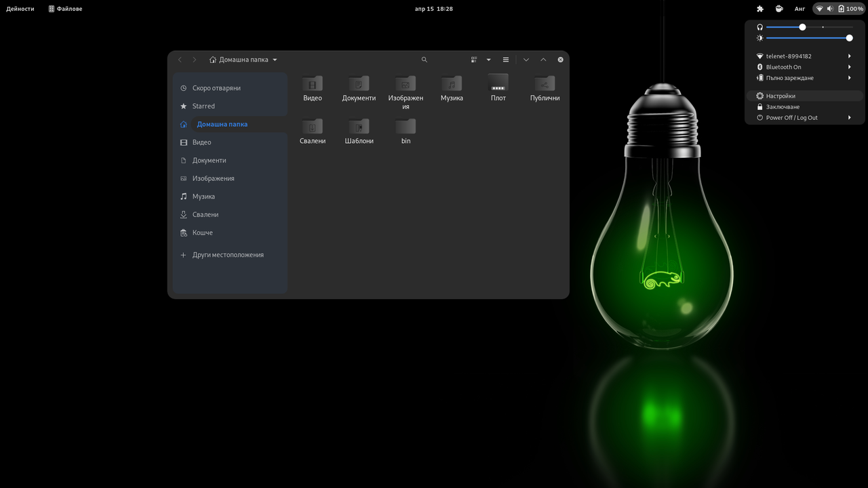The image size is (868, 488).
Task: Select the Свалени folder icon in the file grid
Action: (x=313, y=126)
